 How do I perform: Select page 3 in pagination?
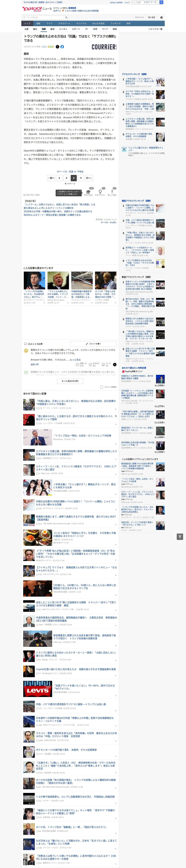[x=66, y=178]
